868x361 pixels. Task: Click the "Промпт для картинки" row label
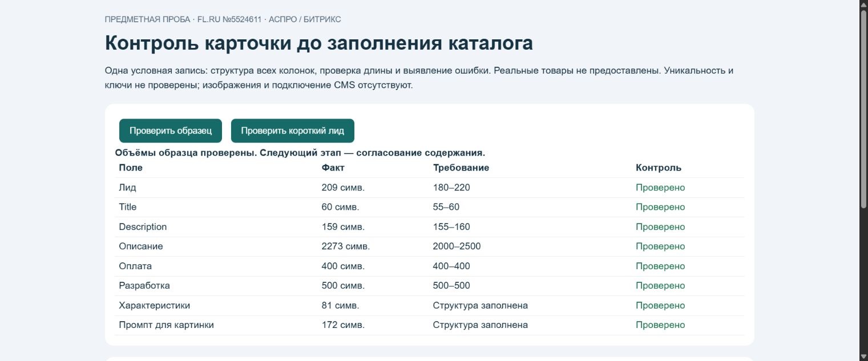(x=167, y=325)
